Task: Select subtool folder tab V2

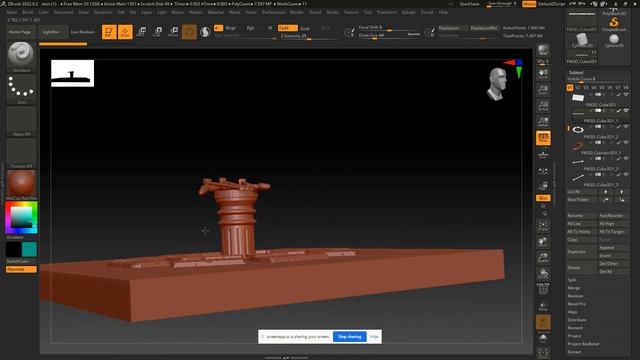Action: pos(578,88)
